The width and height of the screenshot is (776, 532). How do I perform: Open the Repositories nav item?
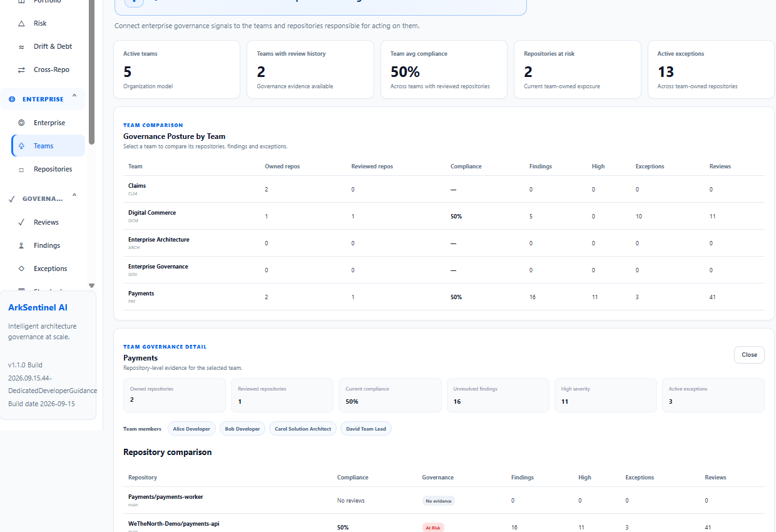(x=48, y=169)
